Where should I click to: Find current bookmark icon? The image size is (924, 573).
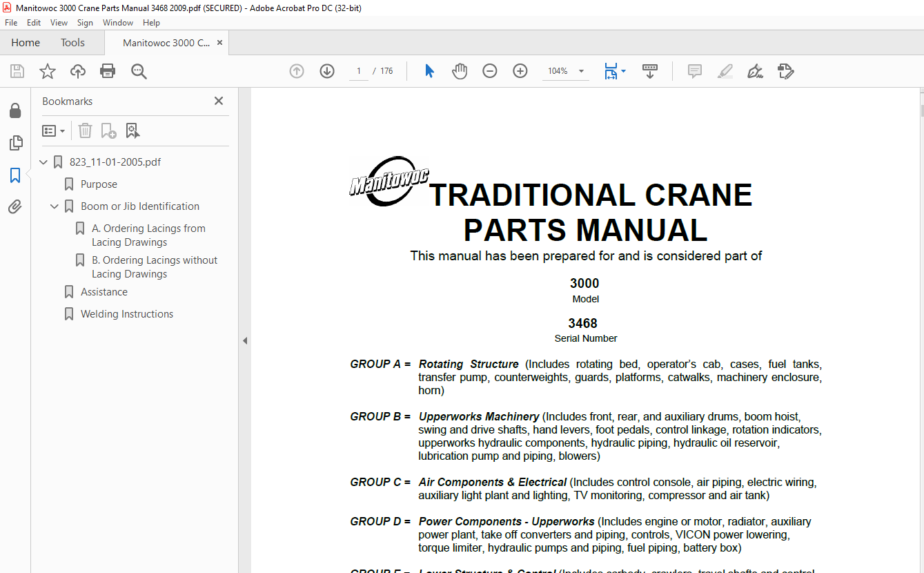coord(132,130)
